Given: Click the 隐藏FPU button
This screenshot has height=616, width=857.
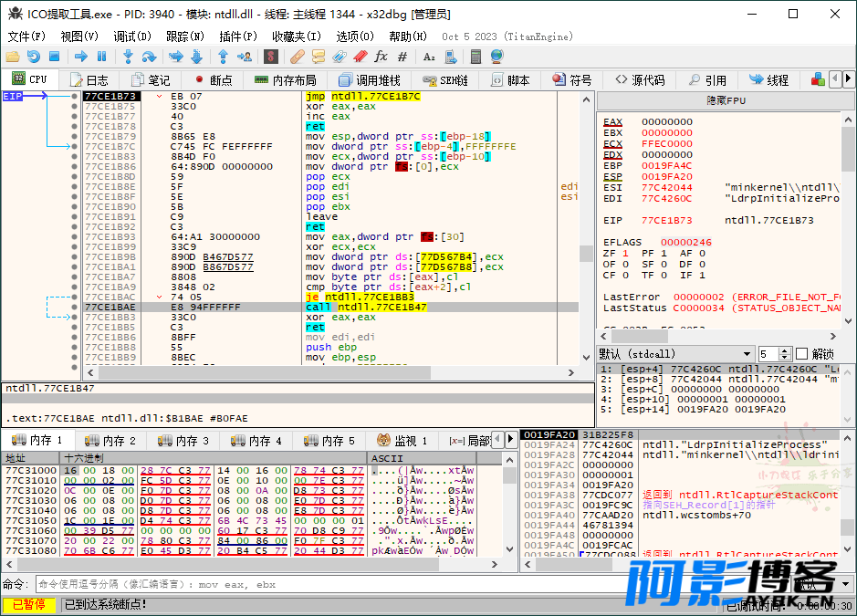Looking at the screenshot, I should click(x=726, y=100).
